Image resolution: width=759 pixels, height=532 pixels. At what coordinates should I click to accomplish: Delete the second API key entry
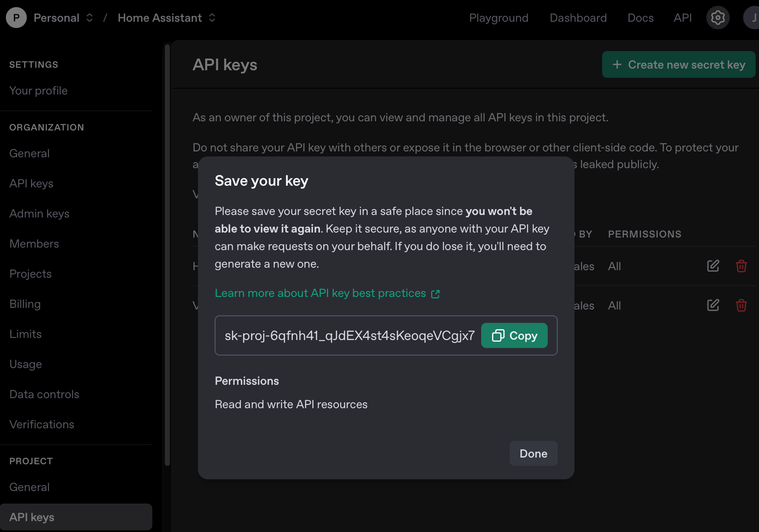(x=741, y=305)
